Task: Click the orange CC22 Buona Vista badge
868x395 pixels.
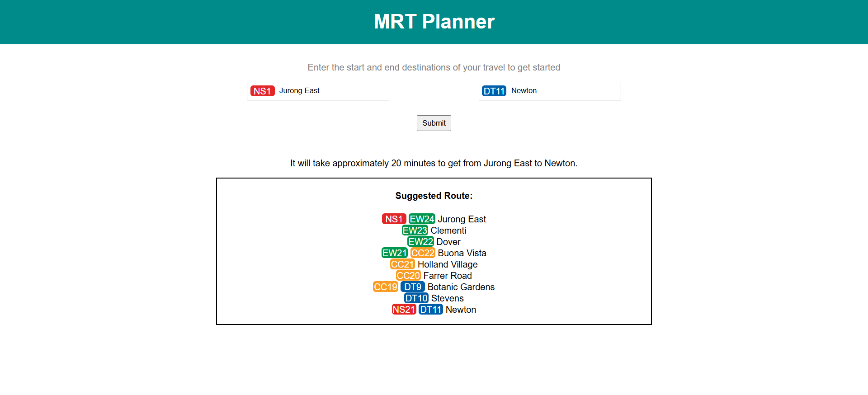Action: [423, 253]
